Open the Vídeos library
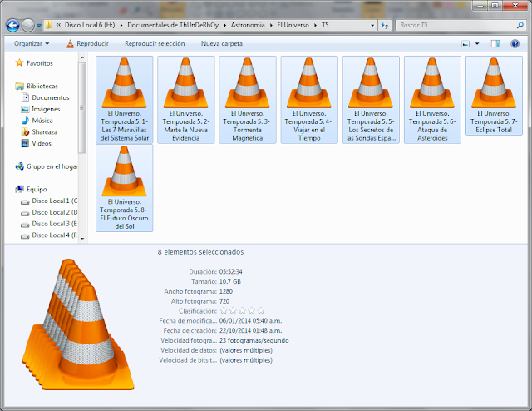532x411 pixels. tap(36, 143)
